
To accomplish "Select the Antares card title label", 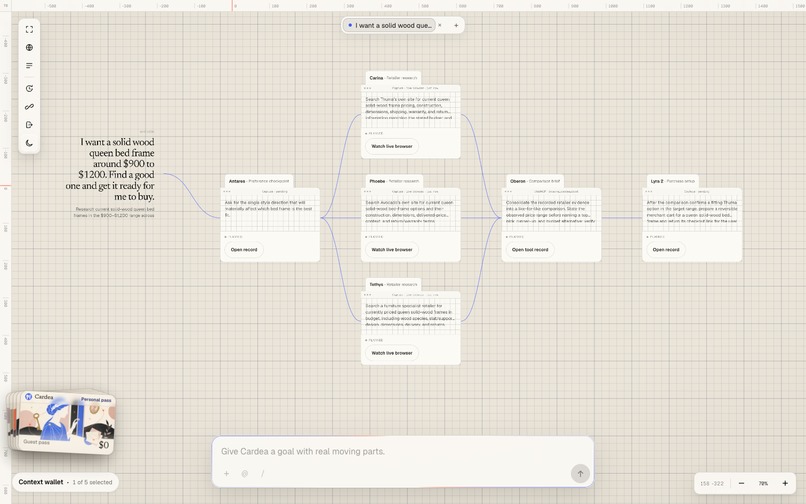I will pyautogui.click(x=259, y=181).
